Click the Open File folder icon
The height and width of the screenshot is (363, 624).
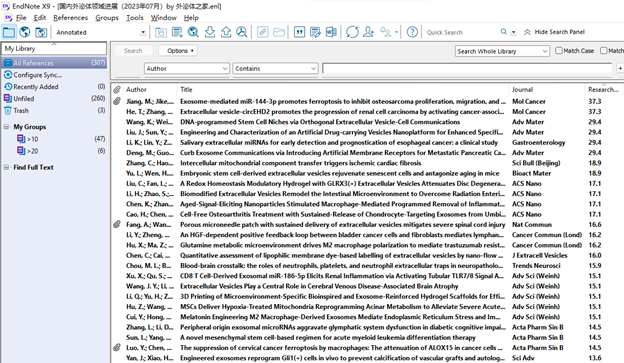point(279,32)
